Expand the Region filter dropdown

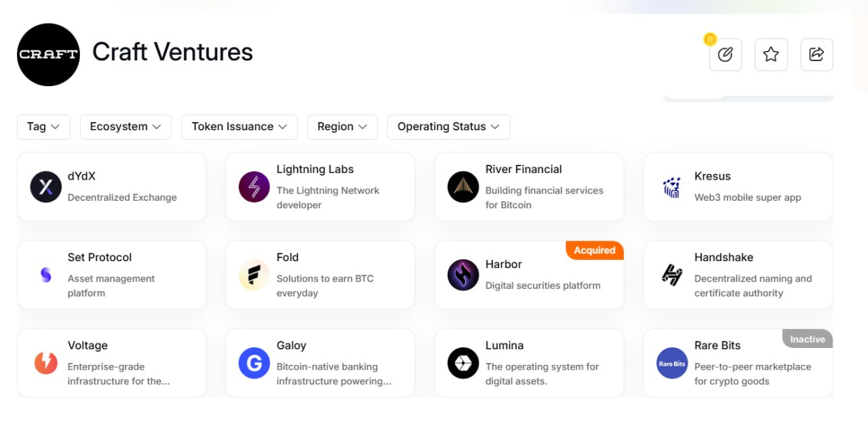coord(342,127)
